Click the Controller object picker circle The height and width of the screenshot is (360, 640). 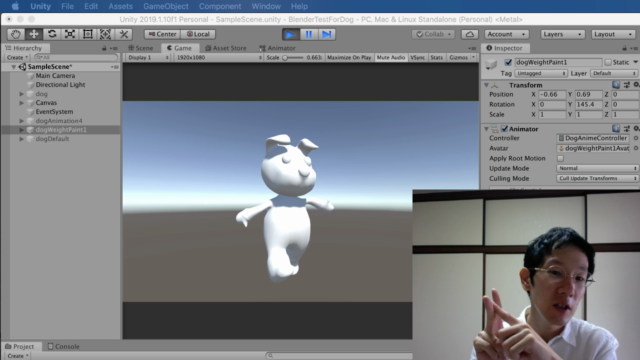pos(636,138)
